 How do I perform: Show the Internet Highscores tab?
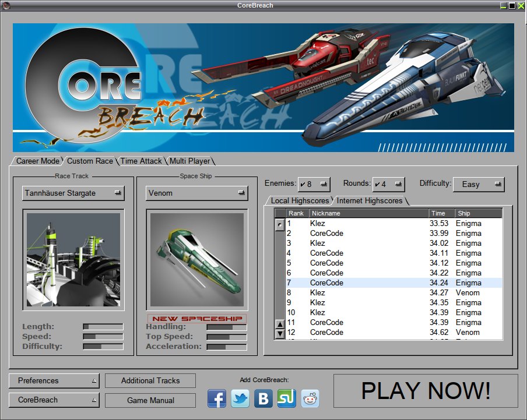pos(370,201)
